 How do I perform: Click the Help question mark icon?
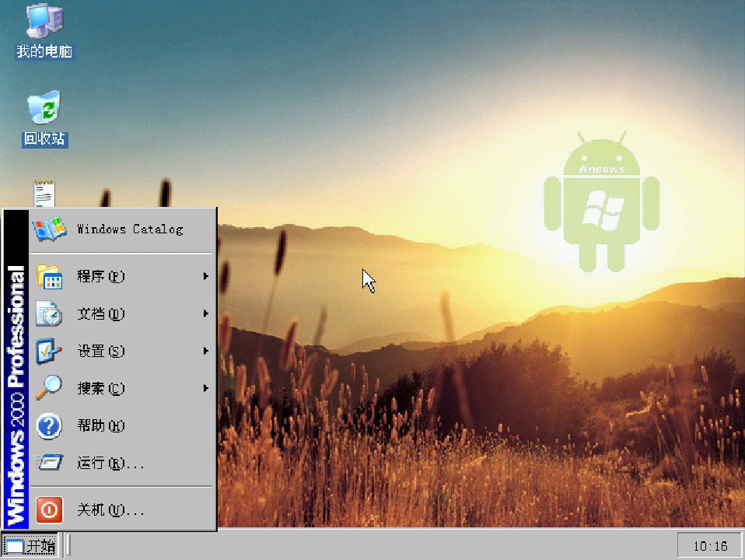(49, 425)
